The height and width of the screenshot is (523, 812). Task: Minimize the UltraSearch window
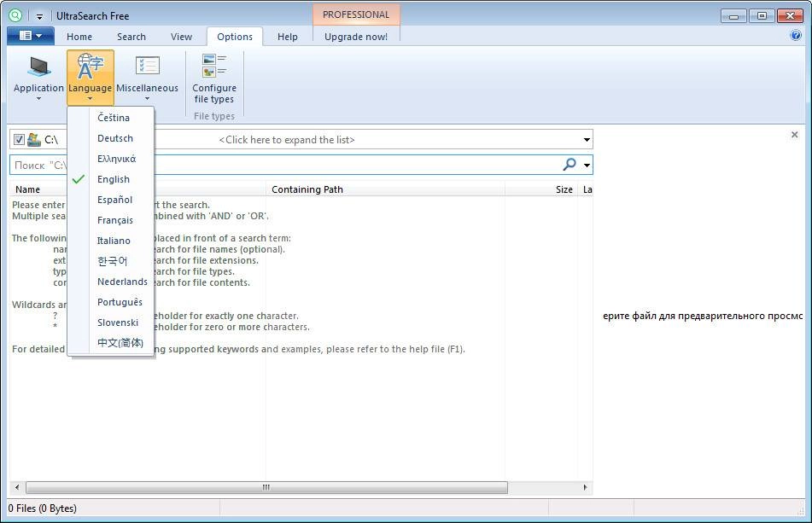point(733,16)
